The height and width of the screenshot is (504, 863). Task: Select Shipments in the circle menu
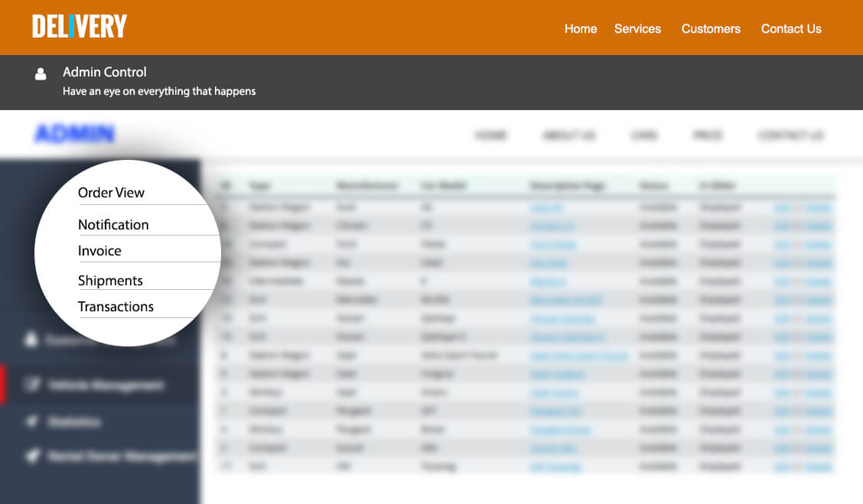pos(110,281)
